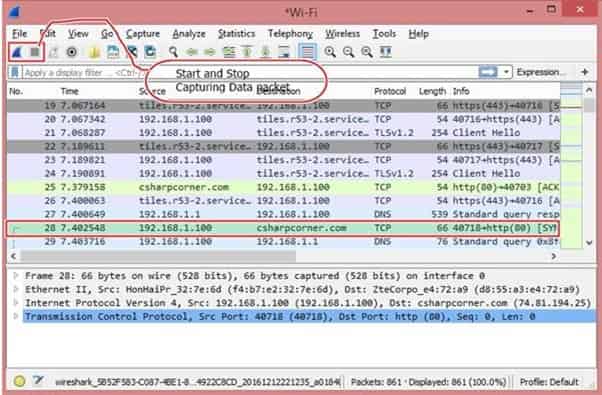Select packet 19 TCP row
Viewport: 602px width, 395px height.
[283, 106]
